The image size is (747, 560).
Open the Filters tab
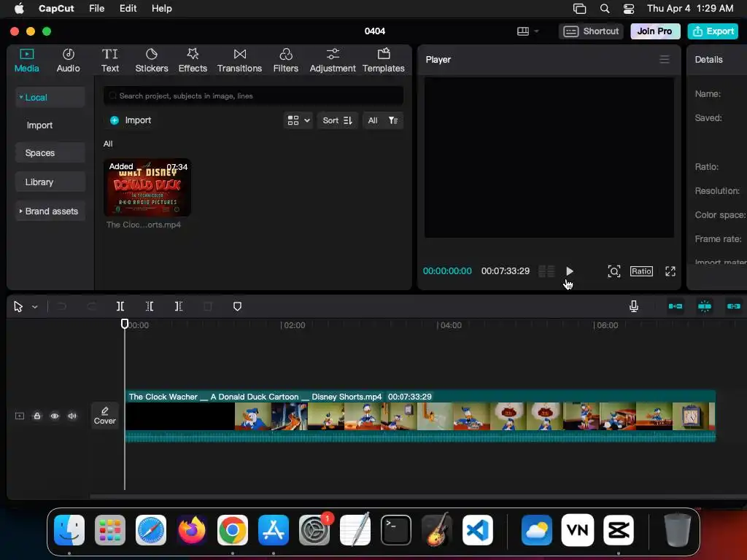coord(286,61)
